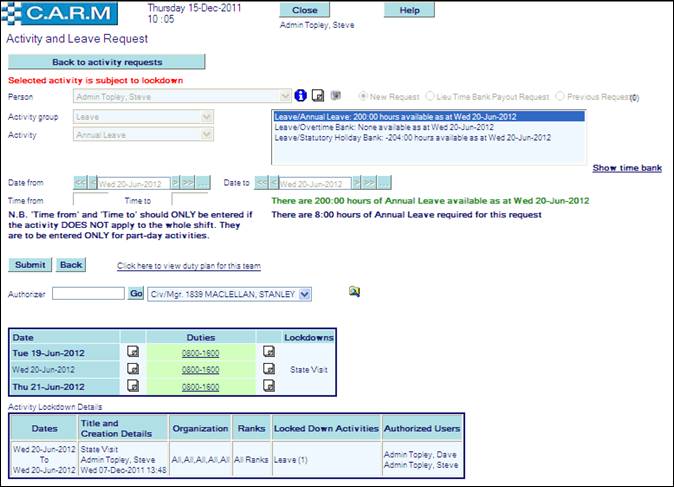The image size is (674, 487).
Task: Open the left note icon for Tue 19-Jun-2012
Action: coord(133,352)
